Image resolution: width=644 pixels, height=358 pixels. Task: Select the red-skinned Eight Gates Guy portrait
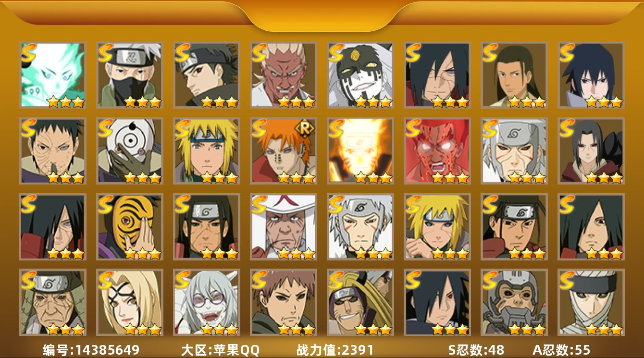[x=437, y=150]
